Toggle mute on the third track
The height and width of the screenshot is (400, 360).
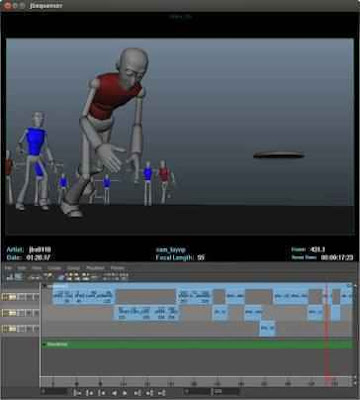coord(36,329)
